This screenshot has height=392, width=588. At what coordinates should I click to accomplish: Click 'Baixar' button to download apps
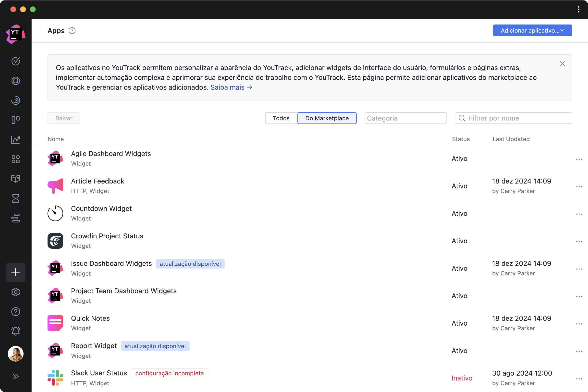pos(64,118)
